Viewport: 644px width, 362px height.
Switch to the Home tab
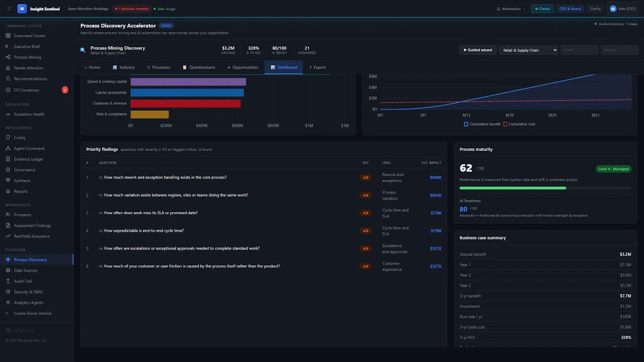pos(92,67)
